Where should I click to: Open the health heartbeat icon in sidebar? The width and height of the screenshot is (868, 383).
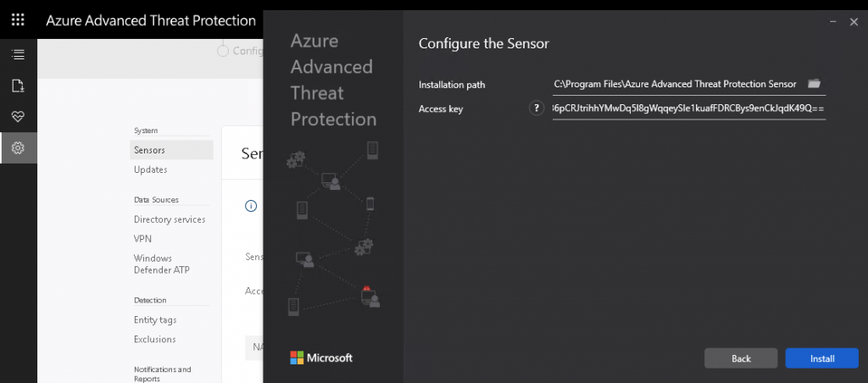pyautogui.click(x=18, y=117)
